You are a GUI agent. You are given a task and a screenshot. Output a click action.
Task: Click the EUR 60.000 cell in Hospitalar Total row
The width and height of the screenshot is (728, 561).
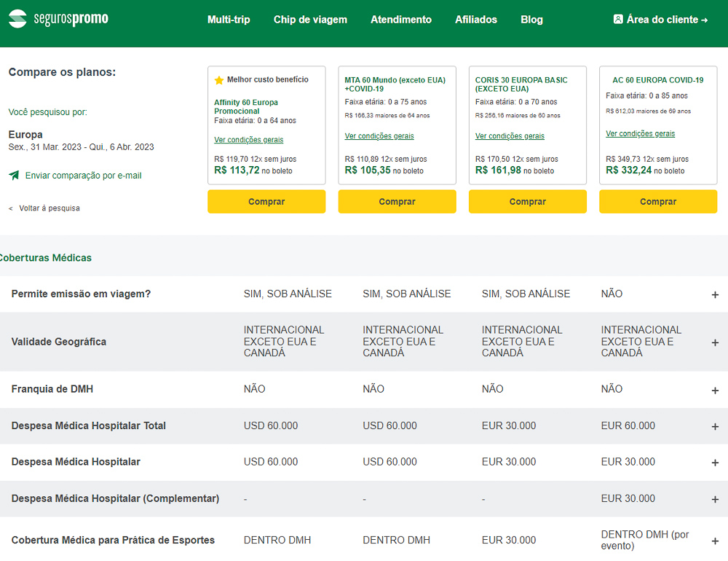[628, 425]
